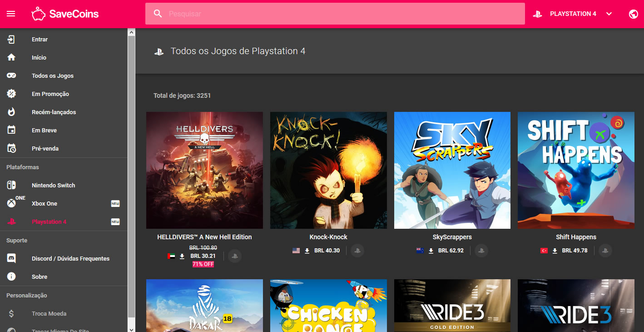The width and height of the screenshot is (644, 332).
Task: Open Pré-venda in sidebar
Action: click(64, 148)
